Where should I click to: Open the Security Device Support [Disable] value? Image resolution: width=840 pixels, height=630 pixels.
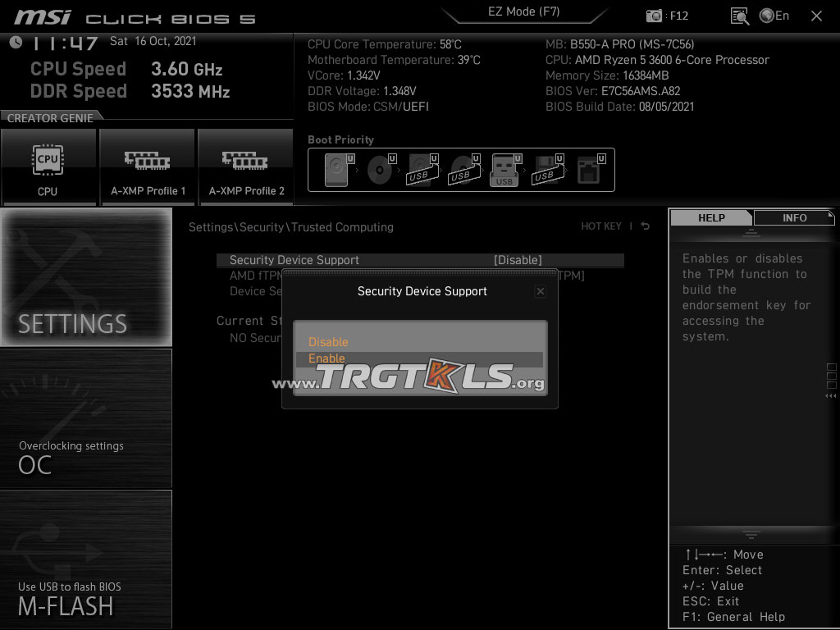click(517, 260)
